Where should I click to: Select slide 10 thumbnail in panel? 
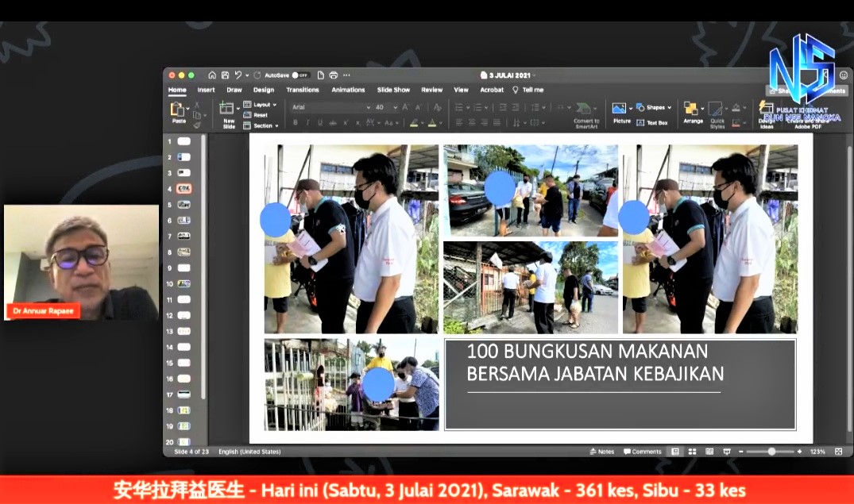coord(184,283)
